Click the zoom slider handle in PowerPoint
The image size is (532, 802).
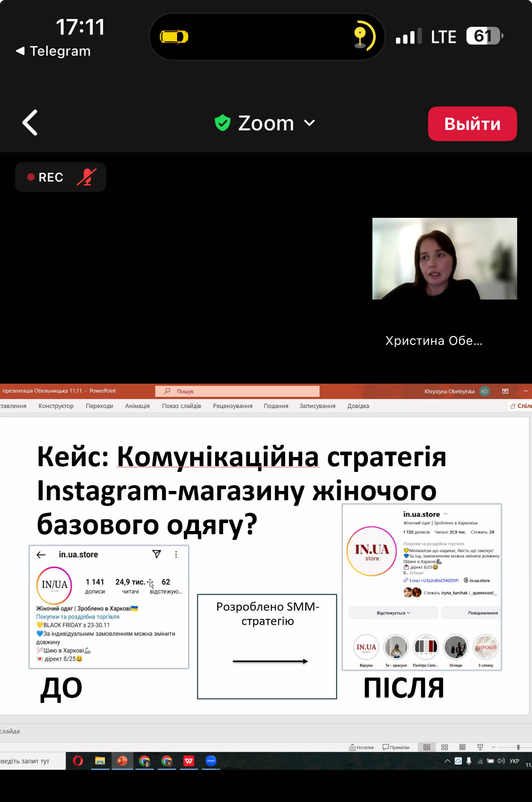[x=518, y=747]
